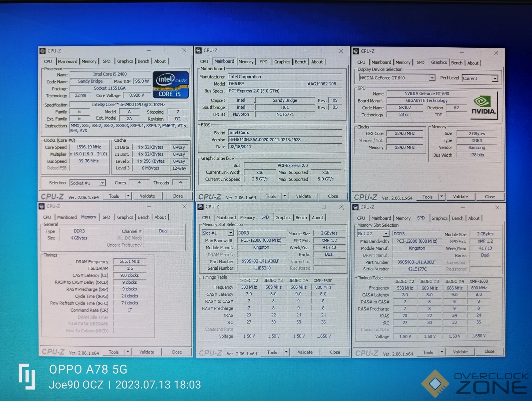Open the Memory tab in the Processor window

point(89,61)
